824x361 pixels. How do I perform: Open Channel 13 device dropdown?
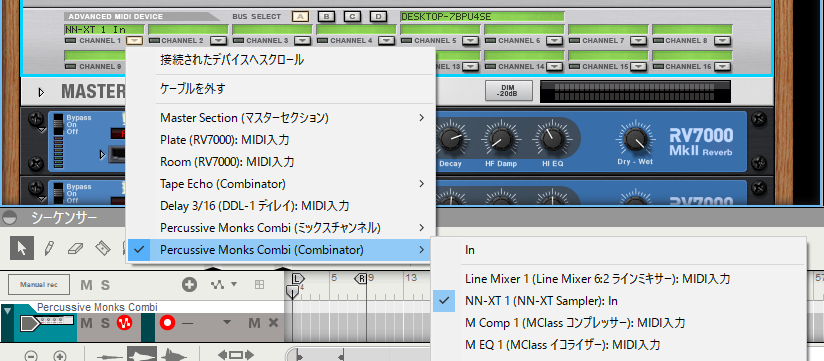[470, 66]
